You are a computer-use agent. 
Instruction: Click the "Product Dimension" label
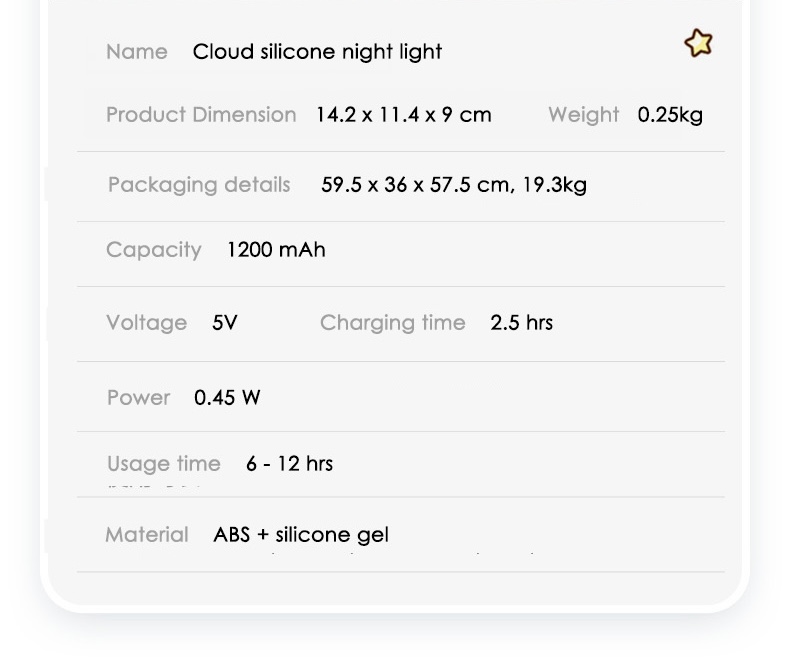[x=201, y=115]
